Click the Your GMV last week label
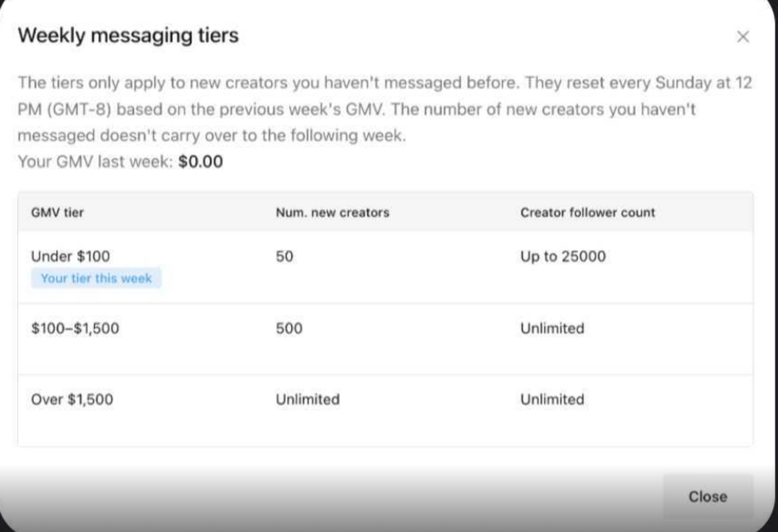 95,162
